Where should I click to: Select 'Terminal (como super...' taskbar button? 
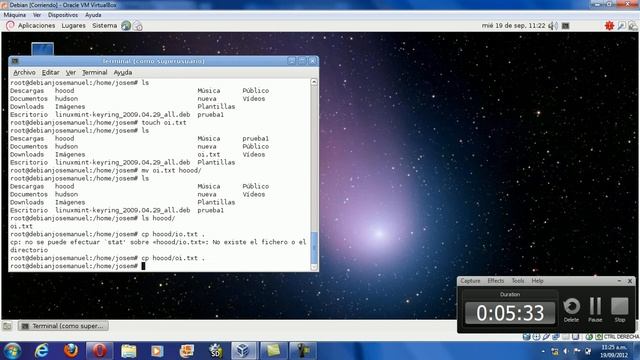coord(63,326)
